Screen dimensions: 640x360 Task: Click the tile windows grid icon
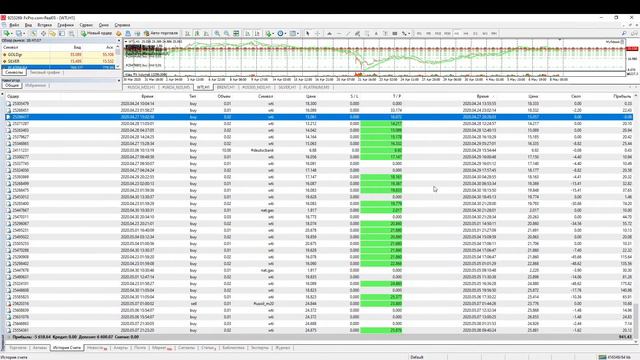(236, 33)
